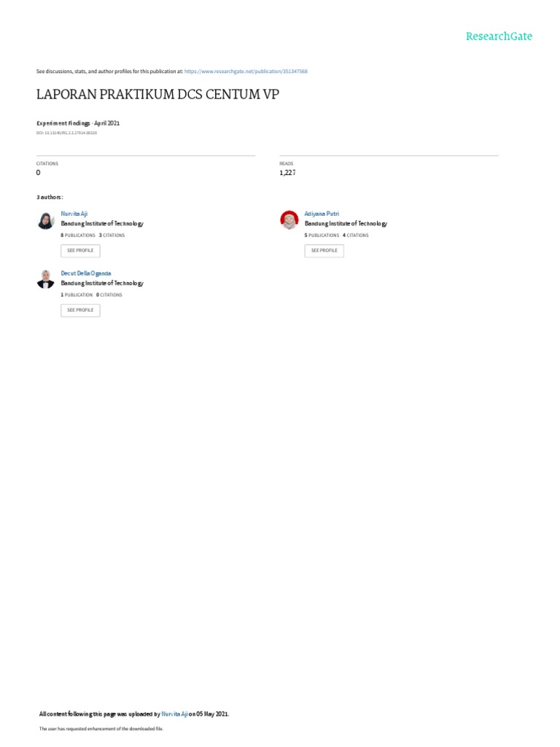Click SEE PROFILE under Nurvita Aji
The width and height of the screenshot is (560, 747).
coord(80,251)
